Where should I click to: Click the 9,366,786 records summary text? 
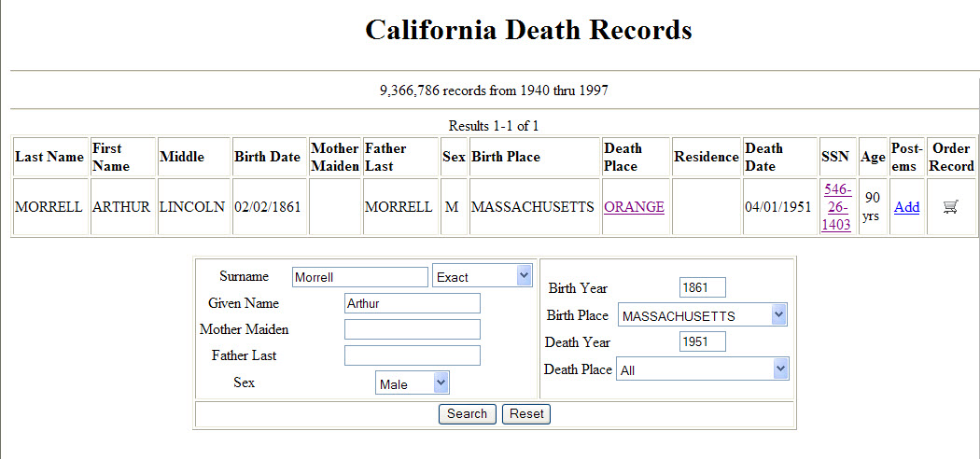click(x=494, y=90)
